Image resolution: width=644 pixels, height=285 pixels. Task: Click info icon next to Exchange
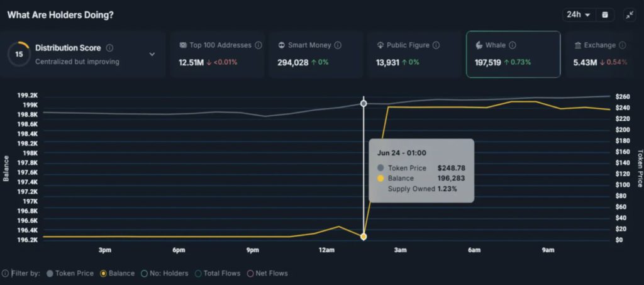[621, 45]
